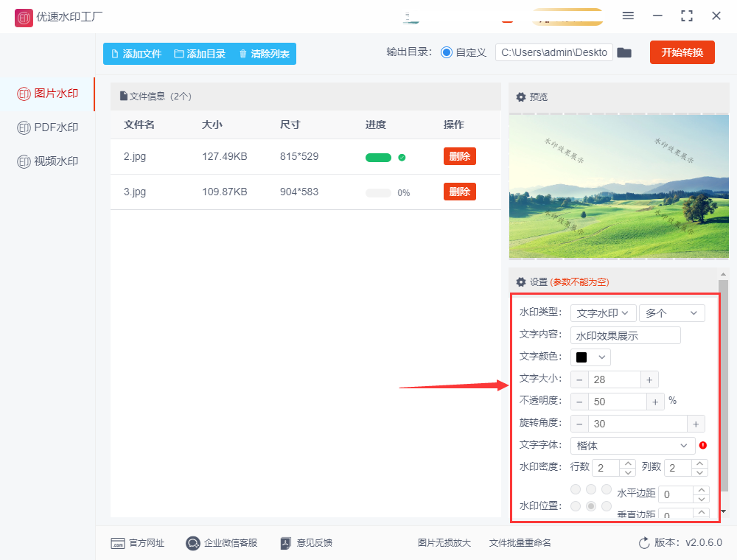Increase 不透明度 with the plus button
Image resolution: width=737 pixels, height=560 pixels.
[x=655, y=402]
